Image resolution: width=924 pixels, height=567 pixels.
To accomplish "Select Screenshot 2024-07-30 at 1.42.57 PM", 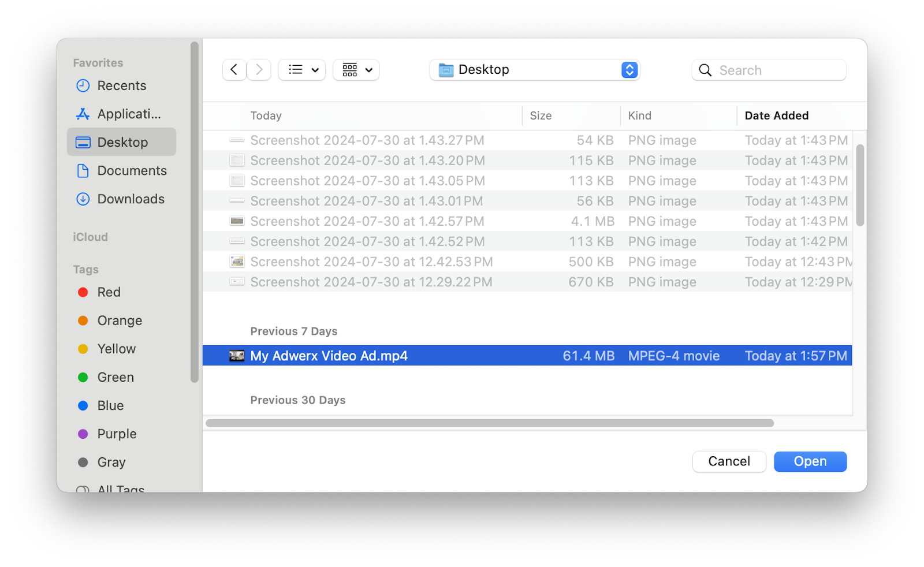I will click(527, 221).
